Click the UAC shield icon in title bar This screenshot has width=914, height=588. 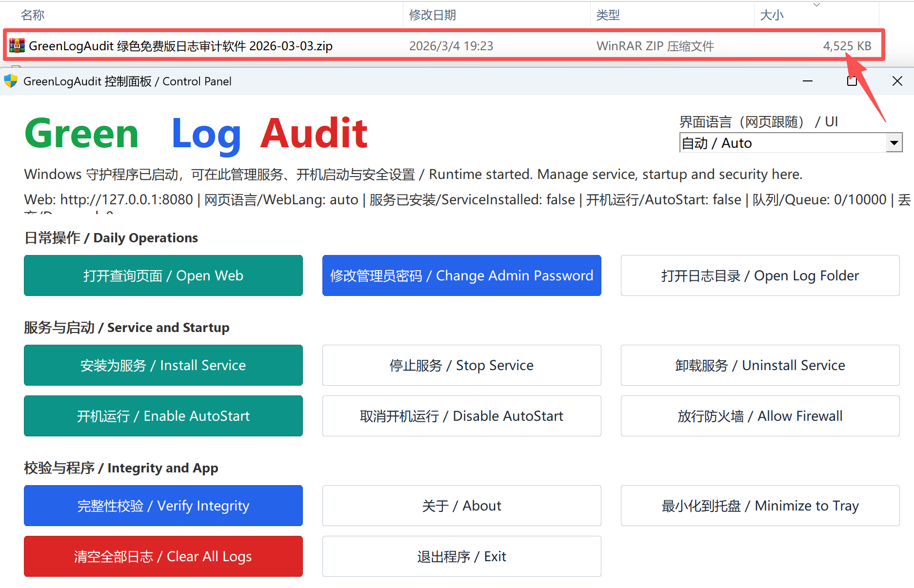point(11,81)
